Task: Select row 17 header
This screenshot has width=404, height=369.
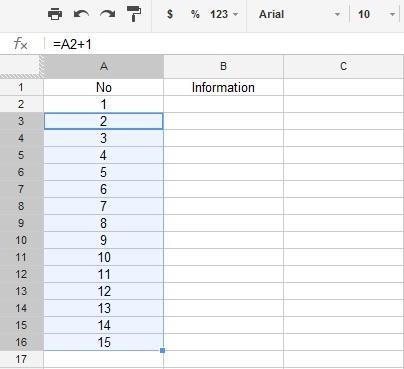Action: (21, 359)
